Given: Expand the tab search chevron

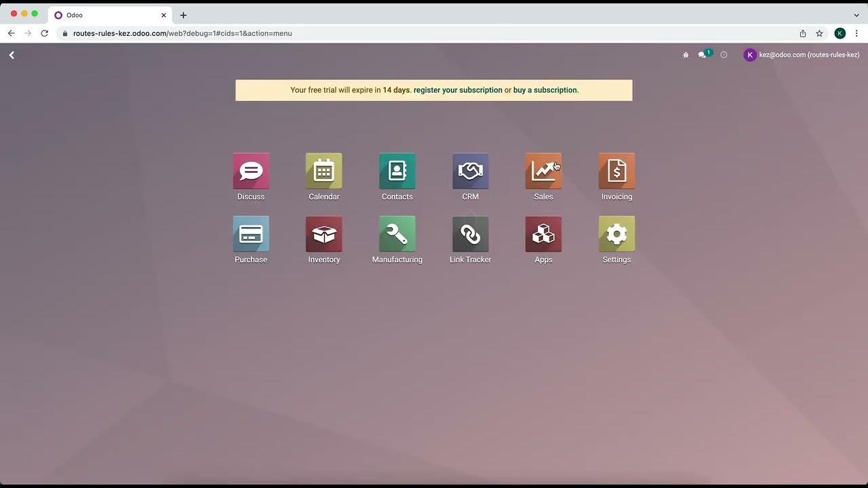Looking at the screenshot, I should click(x=856, y=15).
